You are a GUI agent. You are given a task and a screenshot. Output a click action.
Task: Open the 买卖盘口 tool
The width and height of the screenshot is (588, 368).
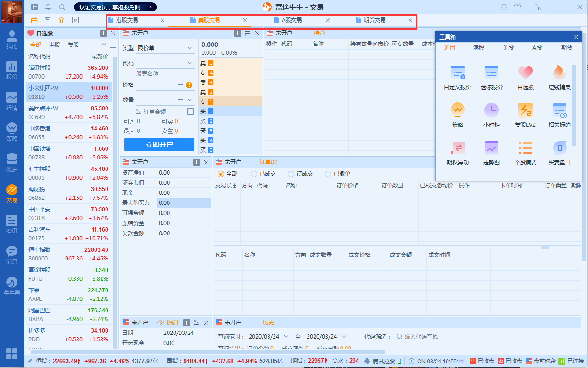point(559,153)
